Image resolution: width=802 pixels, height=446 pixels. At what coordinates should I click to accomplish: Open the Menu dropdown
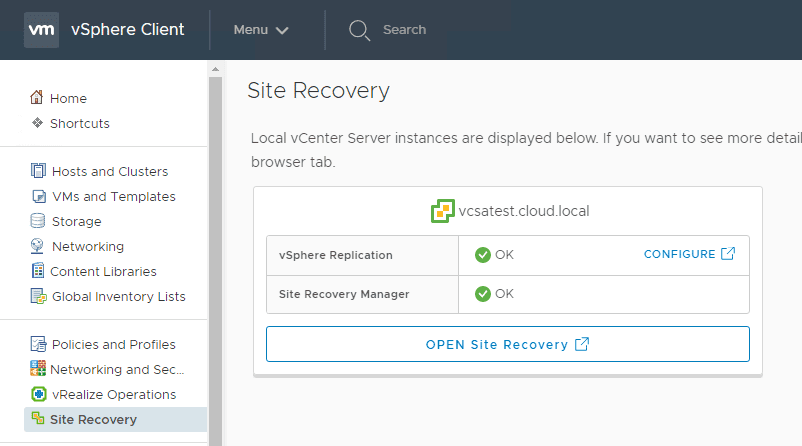261,30
